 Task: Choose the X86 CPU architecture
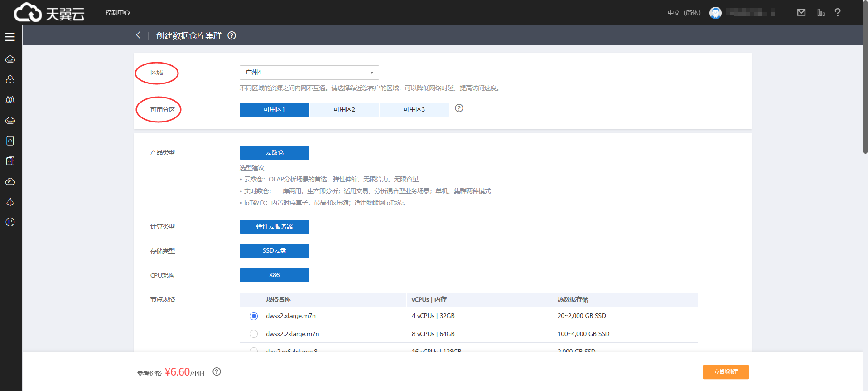(x=275, y=275)
